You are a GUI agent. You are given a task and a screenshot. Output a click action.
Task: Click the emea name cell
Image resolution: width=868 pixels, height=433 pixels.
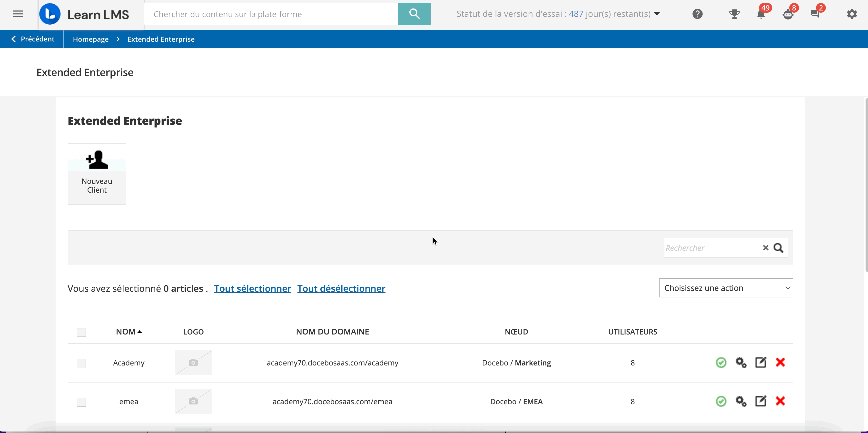pyautogui.click(x=129, y=401)
